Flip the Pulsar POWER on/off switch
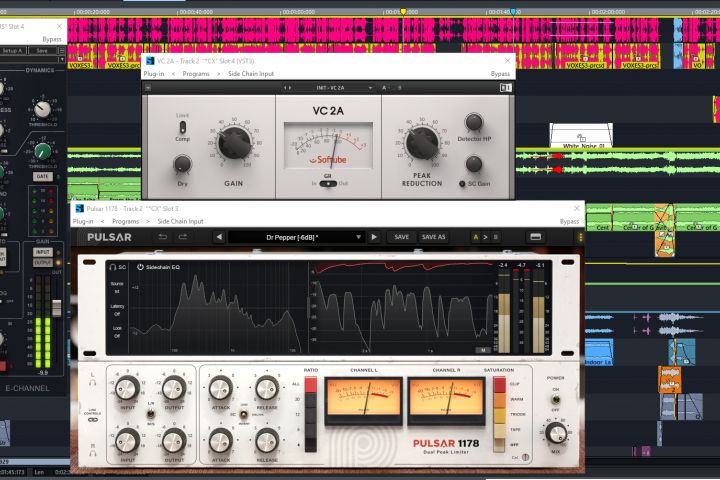 tap(555, 399)
